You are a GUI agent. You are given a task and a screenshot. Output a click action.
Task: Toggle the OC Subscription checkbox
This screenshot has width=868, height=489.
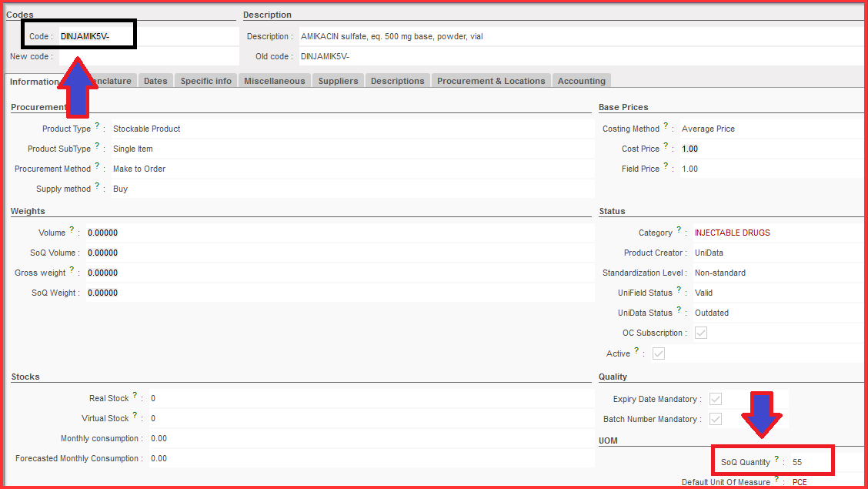click(x=700, y=333)
